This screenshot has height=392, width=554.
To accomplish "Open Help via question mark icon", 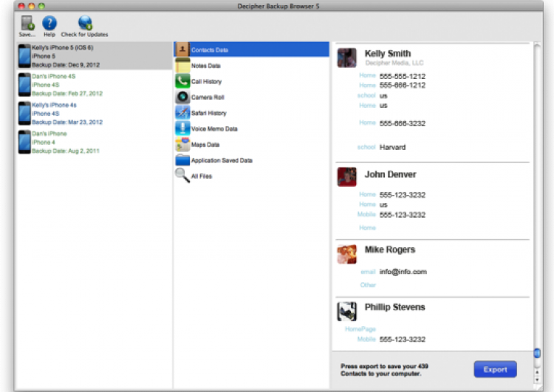I will tap(49, 23).
